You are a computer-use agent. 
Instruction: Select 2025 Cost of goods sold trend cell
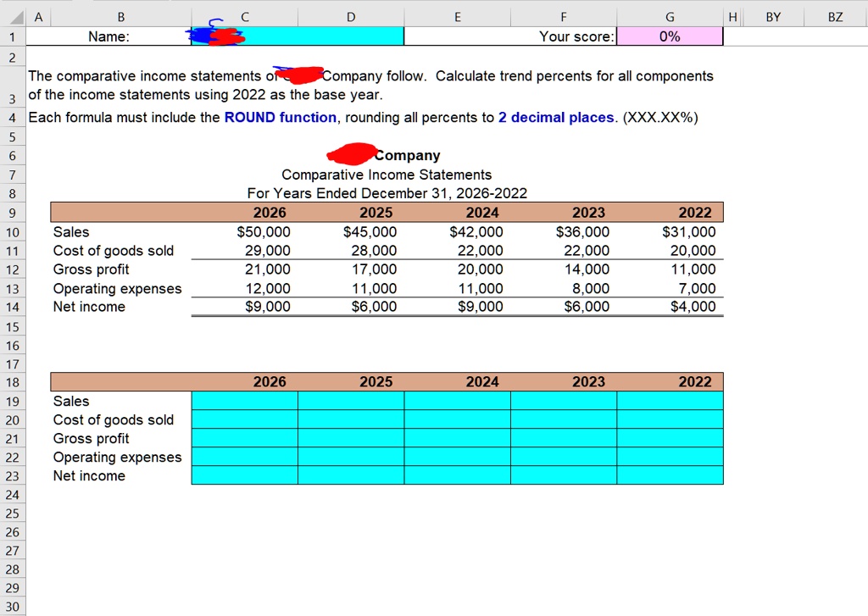[x=351, y=419]
